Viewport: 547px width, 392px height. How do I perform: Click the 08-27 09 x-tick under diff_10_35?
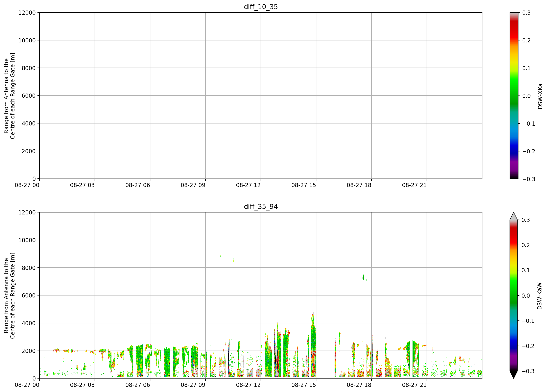tap(193, 185)
